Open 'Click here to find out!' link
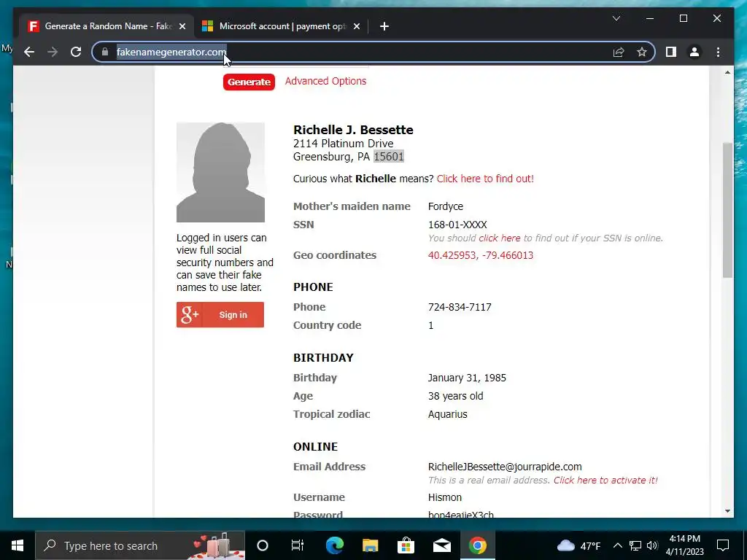This screenshot has height=560, width=747. (x=485, y=179)
